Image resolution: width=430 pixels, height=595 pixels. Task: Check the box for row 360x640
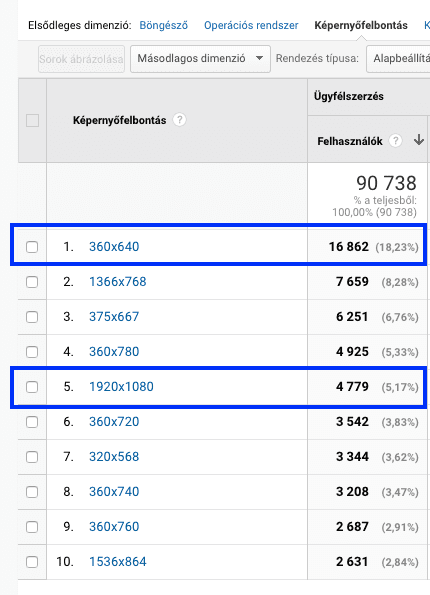coord(32,247)
